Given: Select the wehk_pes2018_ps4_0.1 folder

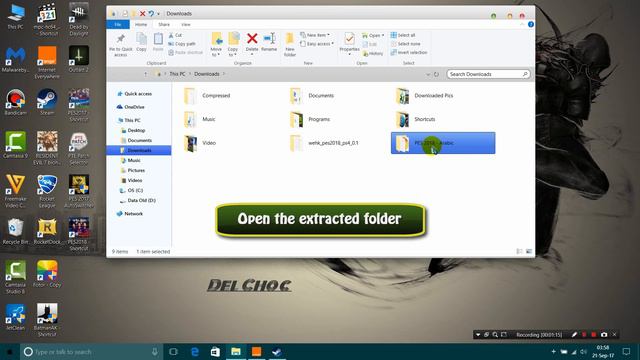Looking at the screenshot, I should click(324, 143).
